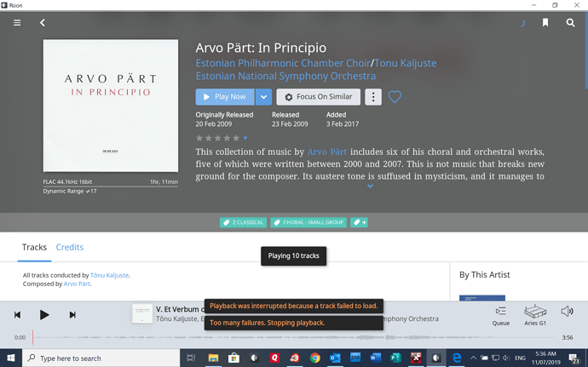Expand the album description chevron
The height and width of the screenshot is (367, 588).
click(370, 186)
